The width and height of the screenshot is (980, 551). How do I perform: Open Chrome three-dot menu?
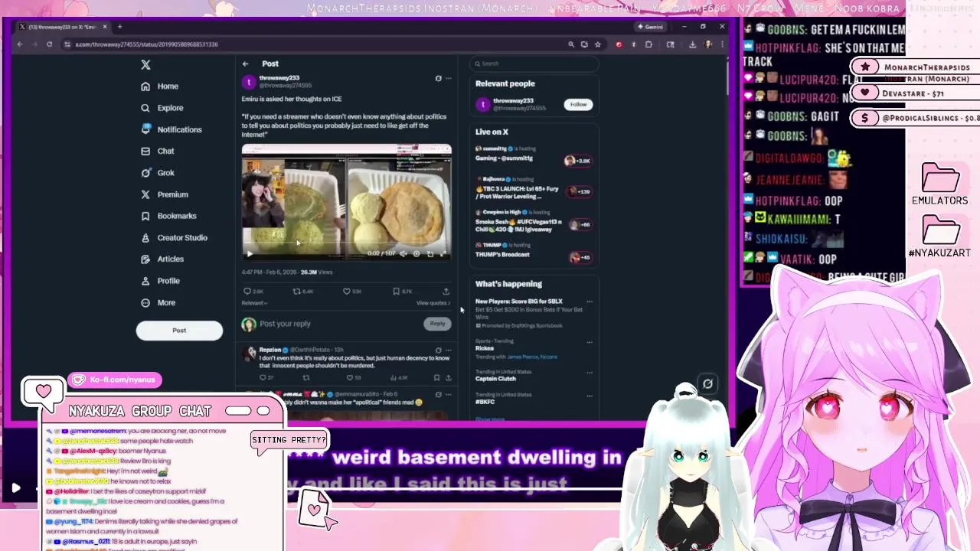[x=721, y=44]
